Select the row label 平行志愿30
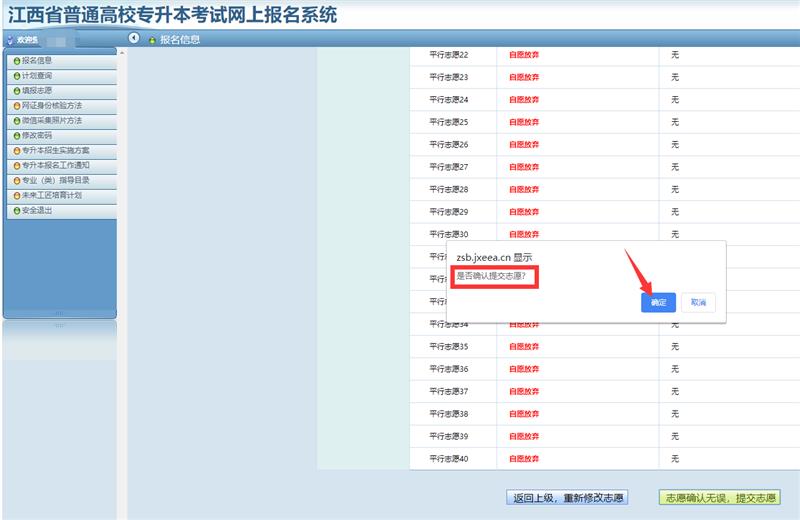This screenshot has height=520, width=800. point(448,234)
